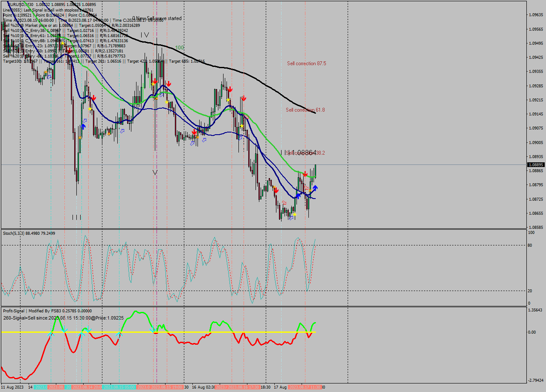This screenshot has width=546, height=392.
Task: Select the green 100 label on the black moving average
Action: pos(179,47)
